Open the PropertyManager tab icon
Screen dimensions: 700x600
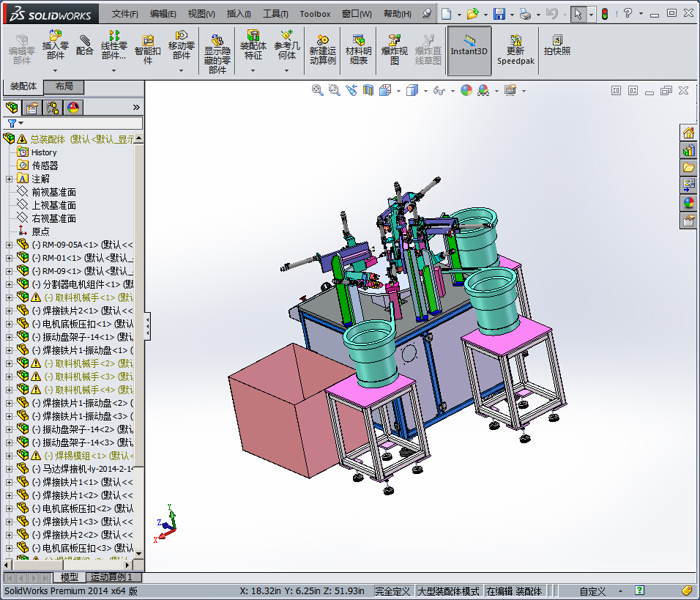click(x=32, y=108)
